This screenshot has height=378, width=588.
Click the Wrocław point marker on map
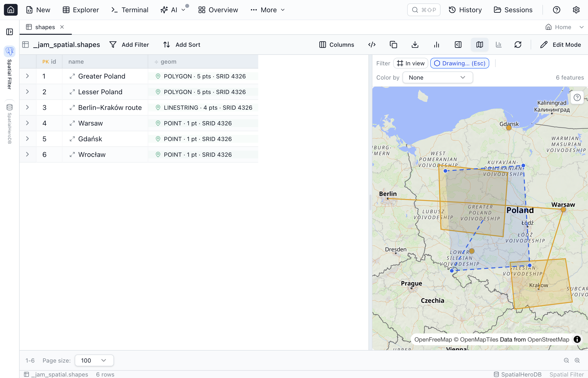472,251
